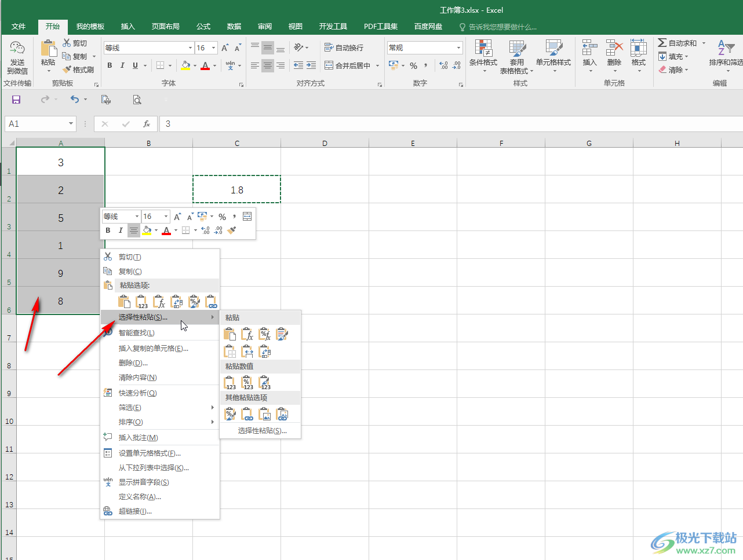Click the Save icon in quick access toolbar
The width and height of the screenshot is (743, 560).
16,100
